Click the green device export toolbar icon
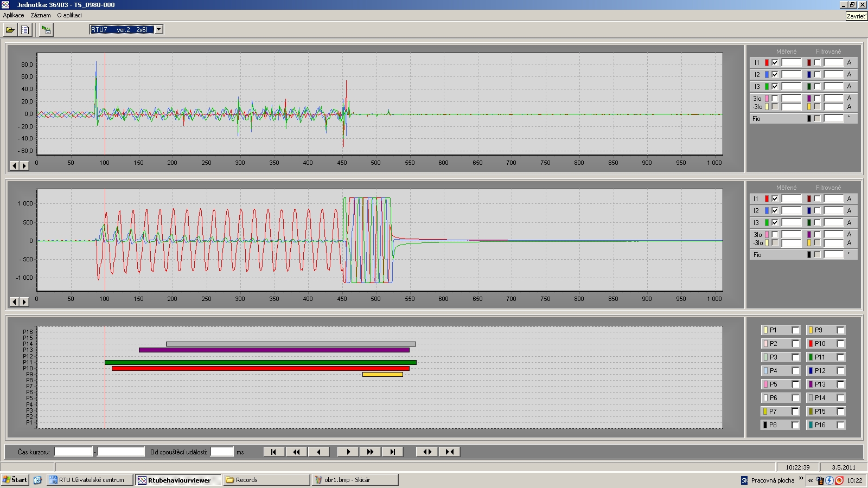Image resolution: width=868 pixels, height=488 pixels. point(47,30)
